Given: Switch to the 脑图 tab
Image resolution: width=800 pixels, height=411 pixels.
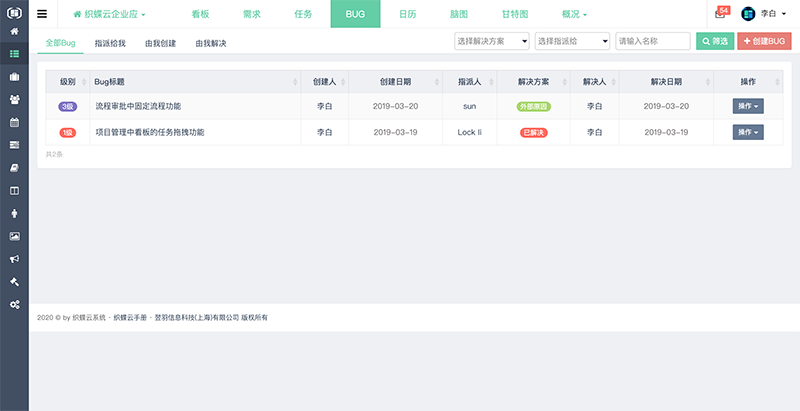Looking at the screenshot, I should pos(459,14).
